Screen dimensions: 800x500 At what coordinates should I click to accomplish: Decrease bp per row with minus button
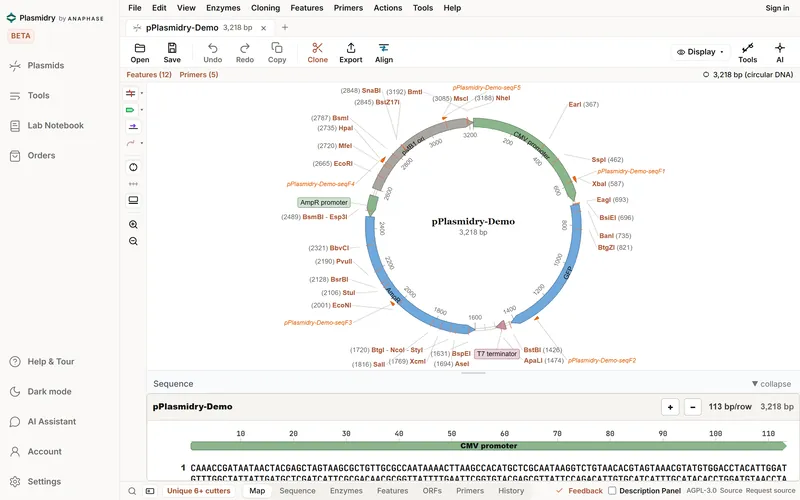[692, 407]
